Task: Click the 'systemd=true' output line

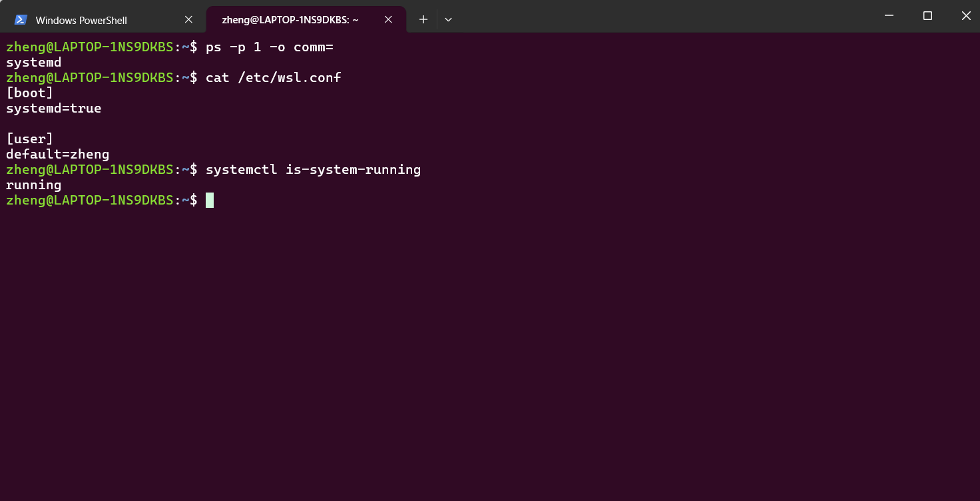Action: (x=54, y=108)
